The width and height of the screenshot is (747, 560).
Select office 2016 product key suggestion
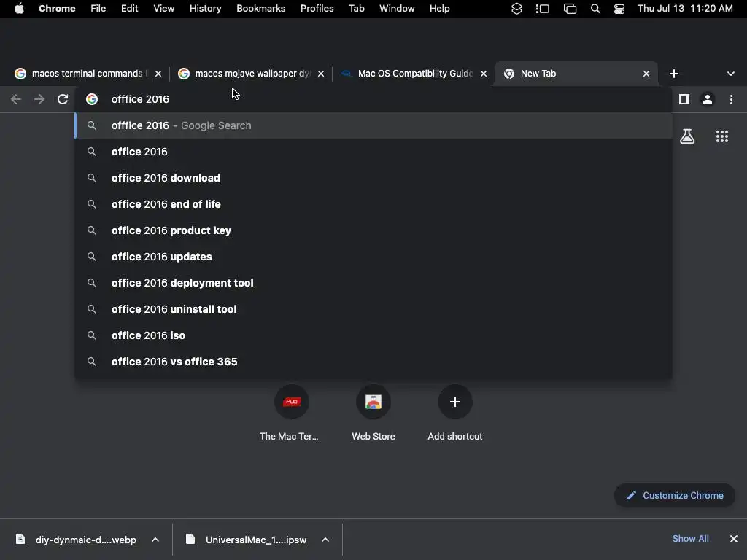point(374,230)
